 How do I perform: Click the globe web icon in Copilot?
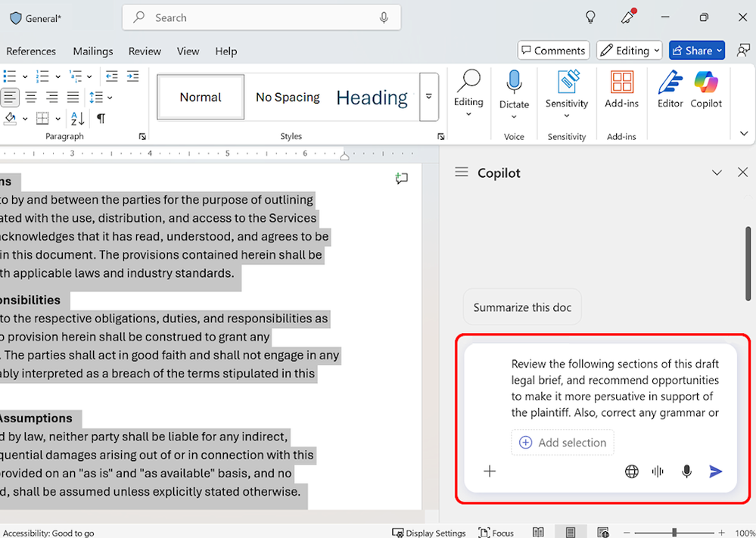(x=632, y=471)
